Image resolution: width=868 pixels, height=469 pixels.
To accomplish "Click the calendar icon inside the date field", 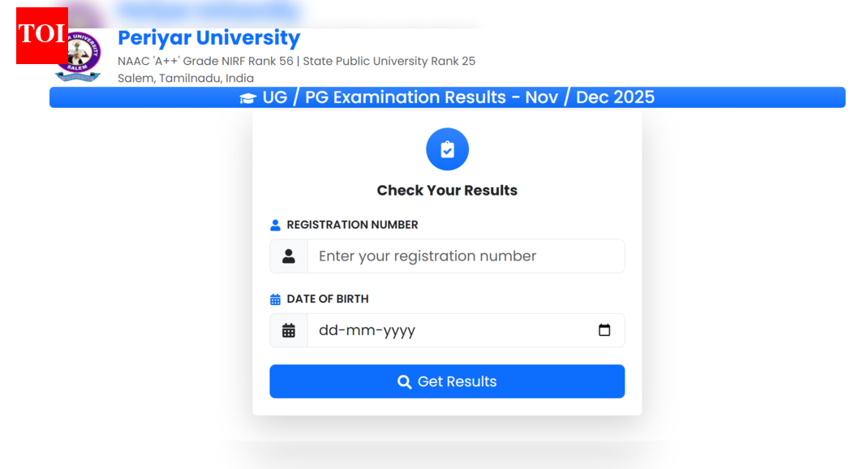I will tap(289, 330).
